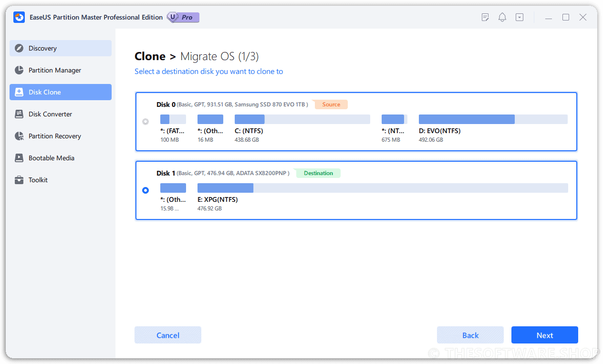The height and width of the screenshot is (364, 603).
Task: Select the Disk 1 radio button
Action: [x=146, y=190]
